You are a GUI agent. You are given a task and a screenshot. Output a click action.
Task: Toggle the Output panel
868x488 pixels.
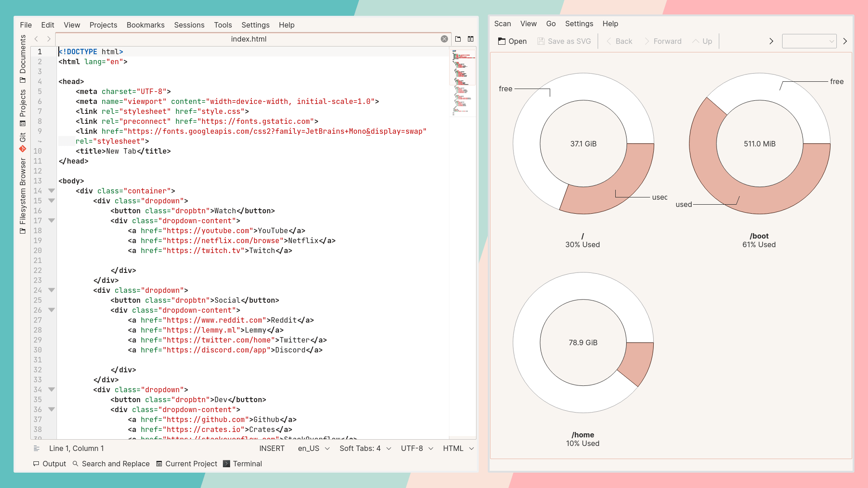click(50, 464)
